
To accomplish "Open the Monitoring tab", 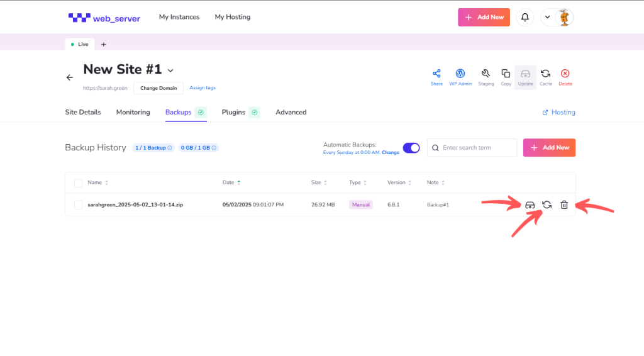I will point(133,112).
